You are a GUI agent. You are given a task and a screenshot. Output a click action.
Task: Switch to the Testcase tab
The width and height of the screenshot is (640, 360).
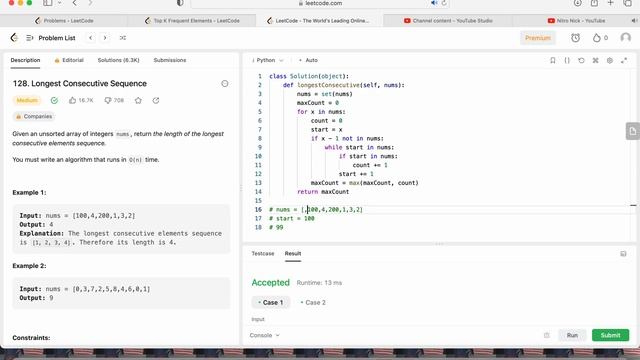[263, 253]
